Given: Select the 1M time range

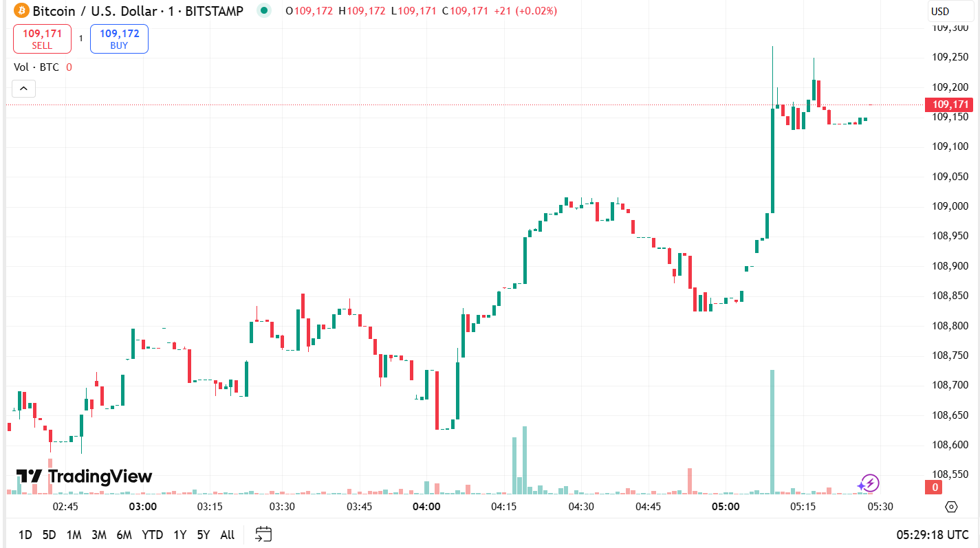Looking at the screenshot, I should pyautogui.click(x=74, y=535).
